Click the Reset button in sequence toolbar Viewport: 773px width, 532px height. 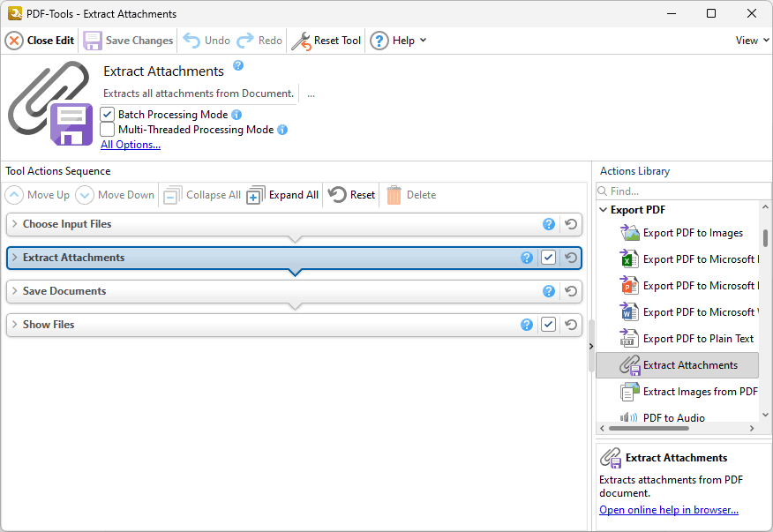point(351,195)
